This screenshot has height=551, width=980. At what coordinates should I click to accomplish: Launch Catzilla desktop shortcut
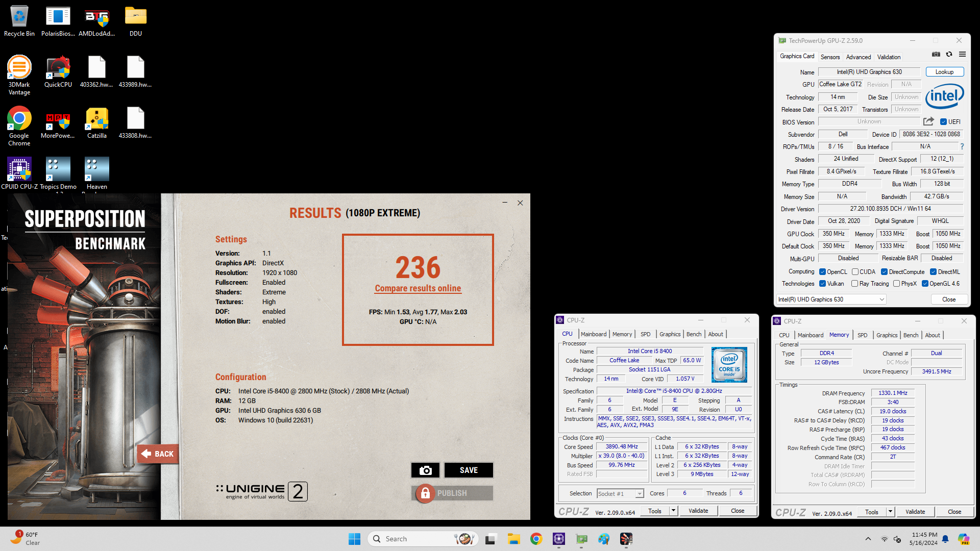click(x=97, y=123)
